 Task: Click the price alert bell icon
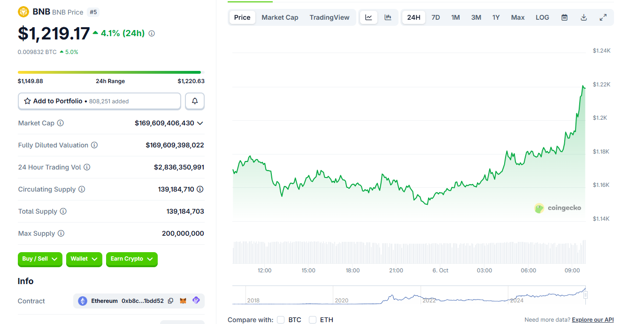(x=195, y=101)
